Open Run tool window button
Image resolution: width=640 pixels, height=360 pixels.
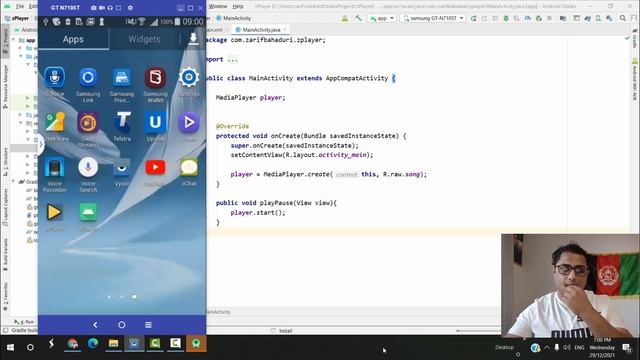click(24, 322)
